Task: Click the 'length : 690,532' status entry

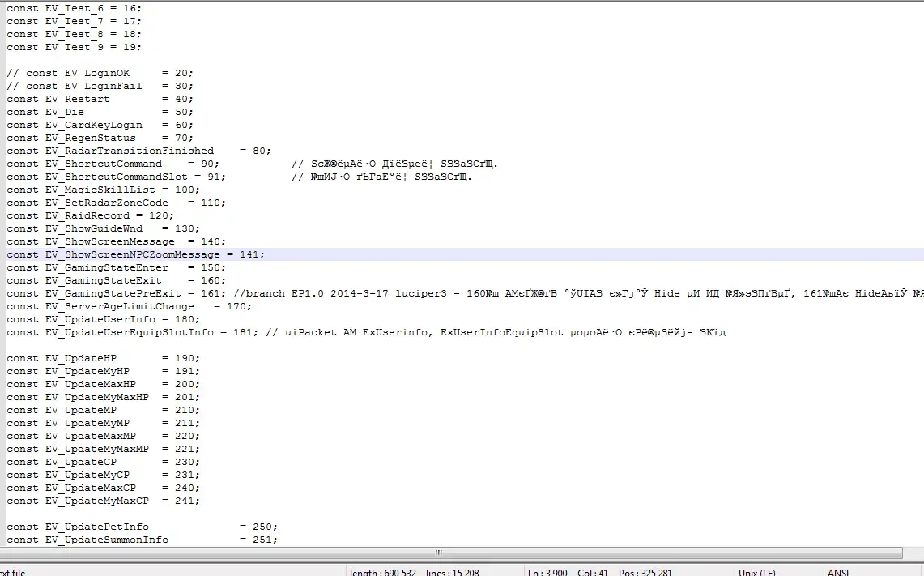Action: (x=382, y=572)
